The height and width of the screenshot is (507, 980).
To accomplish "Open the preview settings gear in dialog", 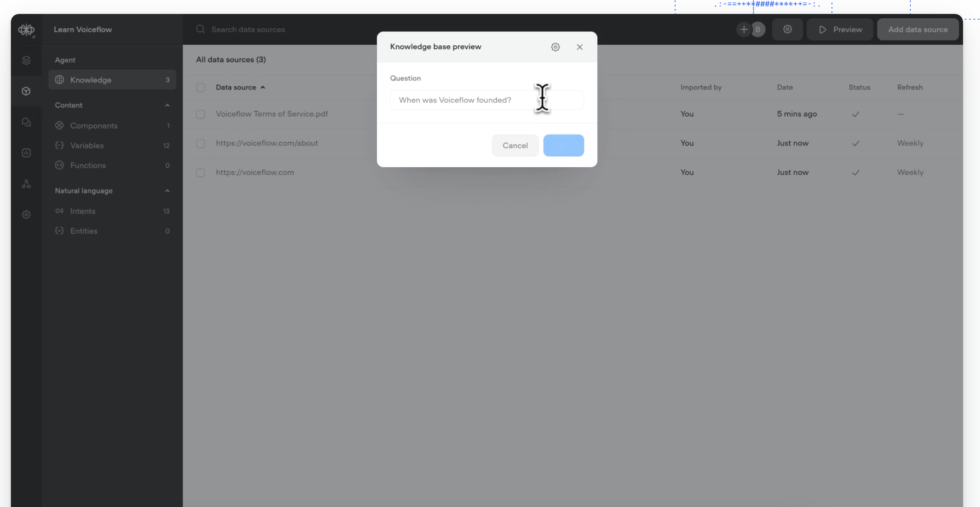I will click(555, 47).
